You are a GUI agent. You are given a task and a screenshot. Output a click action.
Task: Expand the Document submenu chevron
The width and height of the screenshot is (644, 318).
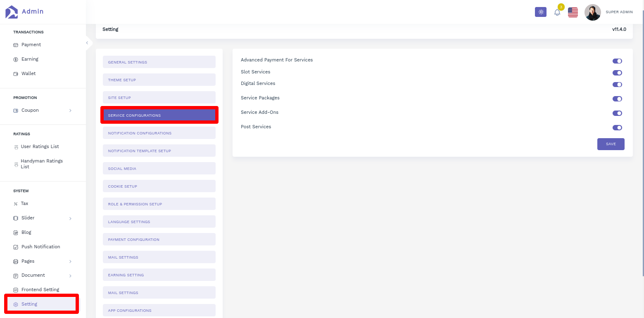[70, 276]
